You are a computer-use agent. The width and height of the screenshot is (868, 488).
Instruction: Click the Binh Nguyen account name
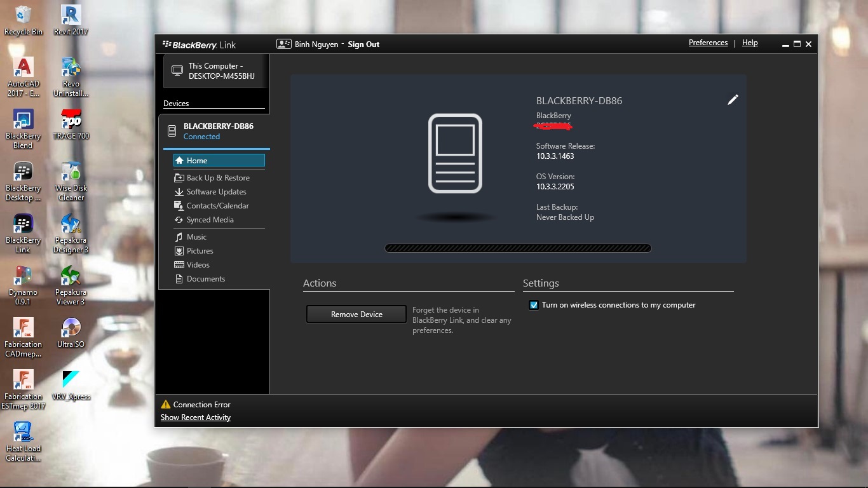tap(316, 44)
